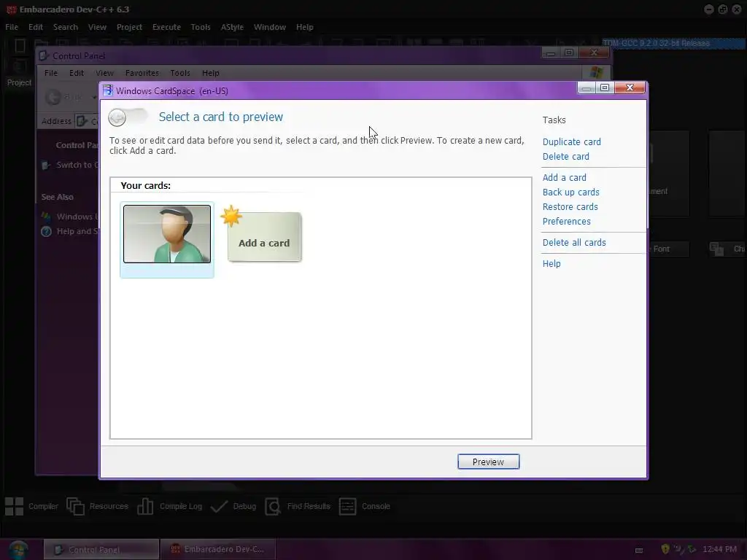Click the Add a card tile

[x=264, y=237]
